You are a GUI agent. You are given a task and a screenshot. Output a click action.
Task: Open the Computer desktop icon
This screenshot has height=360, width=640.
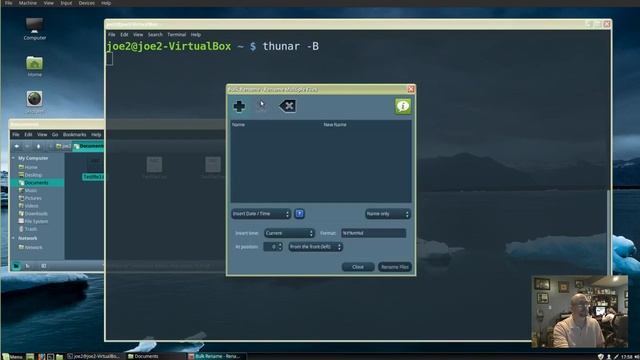[35, 29]
